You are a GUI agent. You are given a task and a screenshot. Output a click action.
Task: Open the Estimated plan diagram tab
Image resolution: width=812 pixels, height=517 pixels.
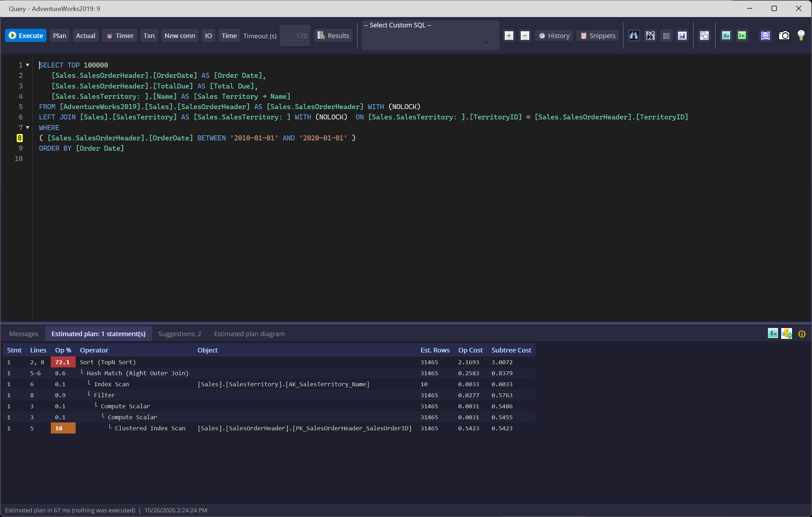click(249, 334)
